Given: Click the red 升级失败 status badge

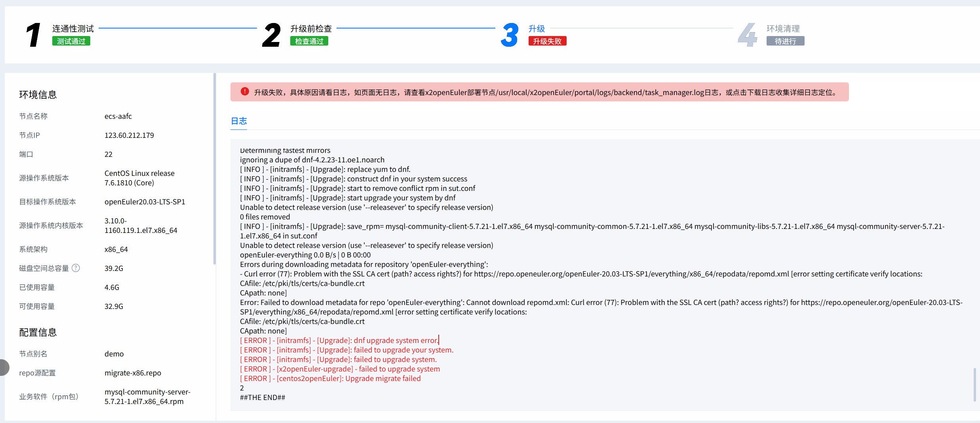Looking at the screenshot, I should click(547, 41).
